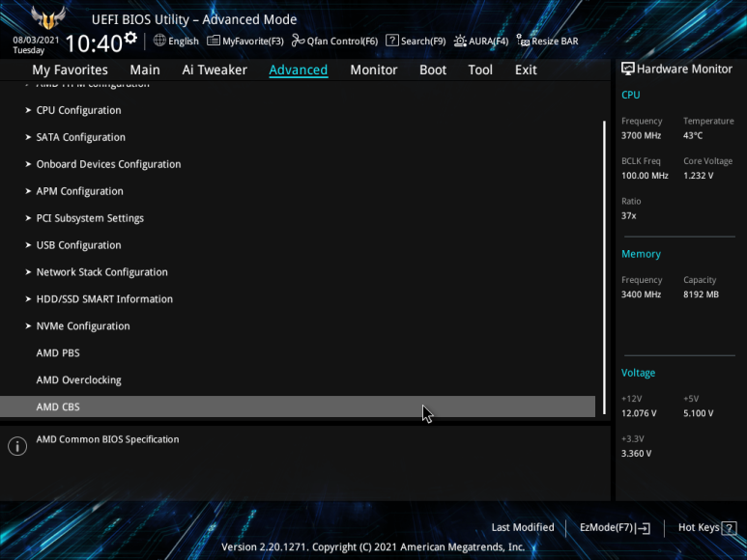Image resolution: width=747 pixels, height=560 pixels.
Task: Expand USB Configuration arrow
Action: (28, 245)
